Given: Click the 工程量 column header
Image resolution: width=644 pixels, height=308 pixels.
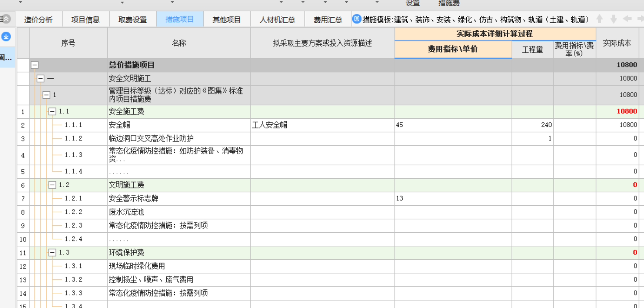Looking at the screenshot, I should (x=533, y=49).
